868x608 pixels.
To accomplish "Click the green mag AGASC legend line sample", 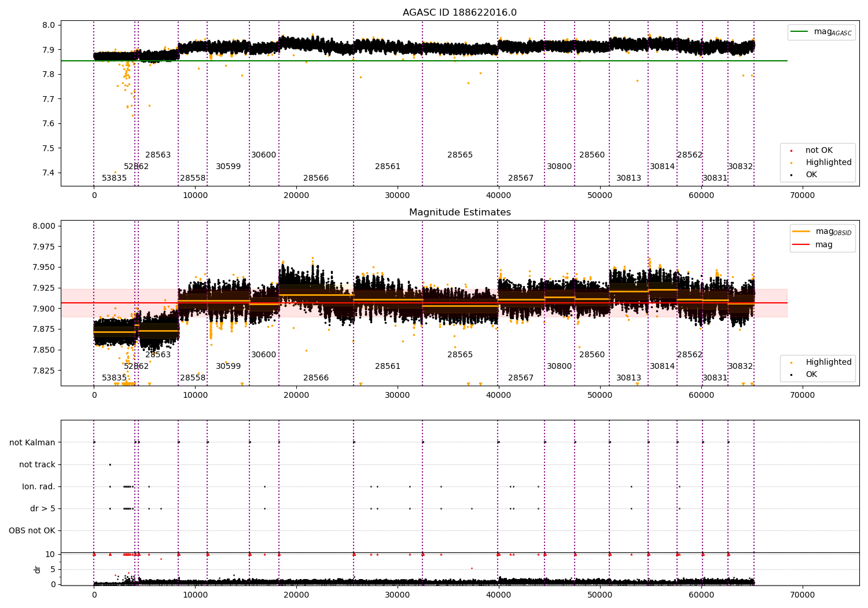I will (800, 32).
